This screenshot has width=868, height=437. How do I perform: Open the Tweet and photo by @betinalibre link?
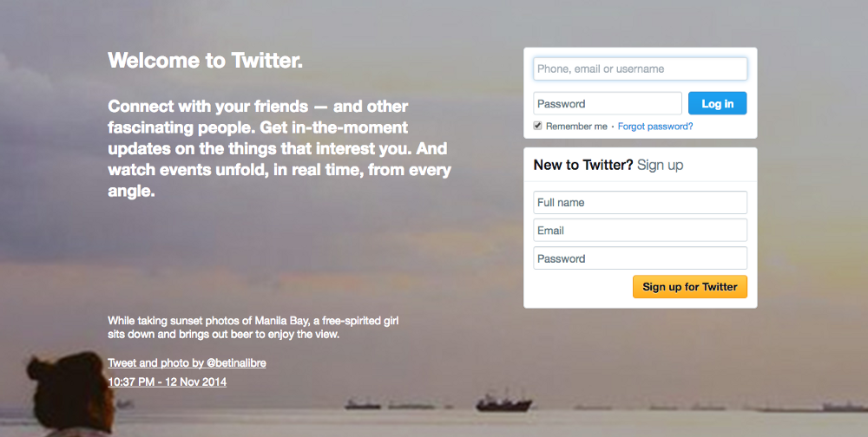tap(187, 363)
